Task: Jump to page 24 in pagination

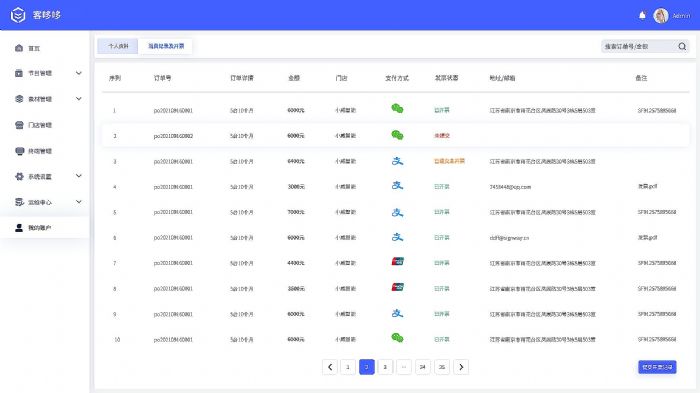Action: coord(422,367)
